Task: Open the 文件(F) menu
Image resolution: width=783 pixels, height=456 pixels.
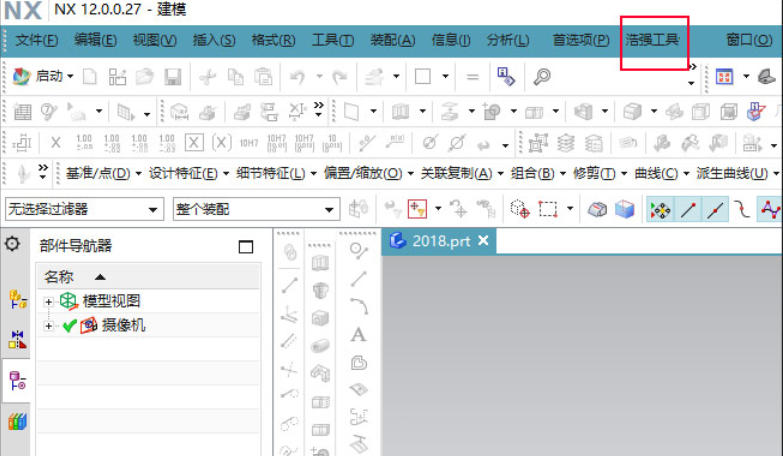Action: (x=36, y=39)
